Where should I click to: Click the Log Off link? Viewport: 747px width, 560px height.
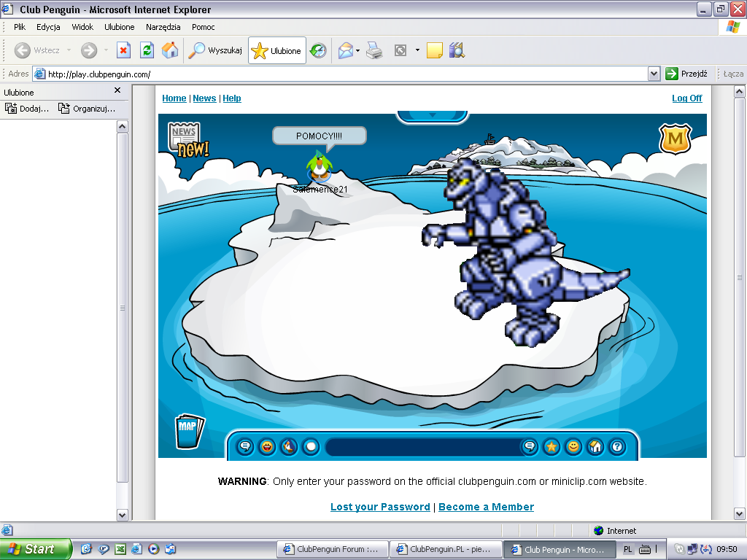coord(687,98)
